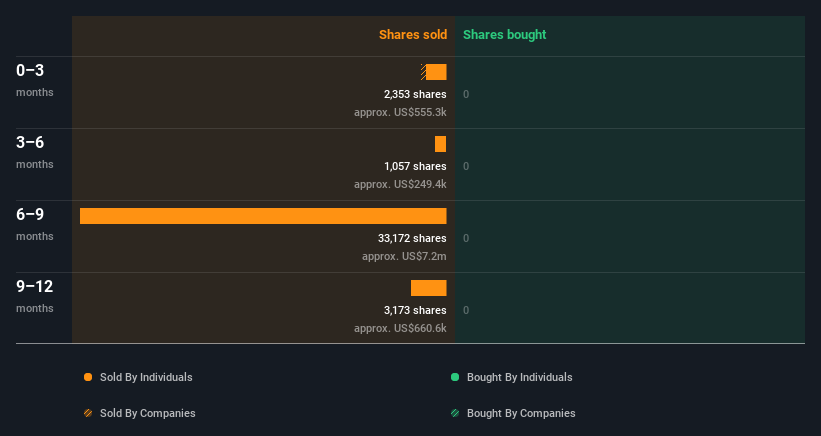Select the 6–9 months orange sold bar
This screenshot has width=821, height=436.
pyautogui.click(x=263, y=216)
